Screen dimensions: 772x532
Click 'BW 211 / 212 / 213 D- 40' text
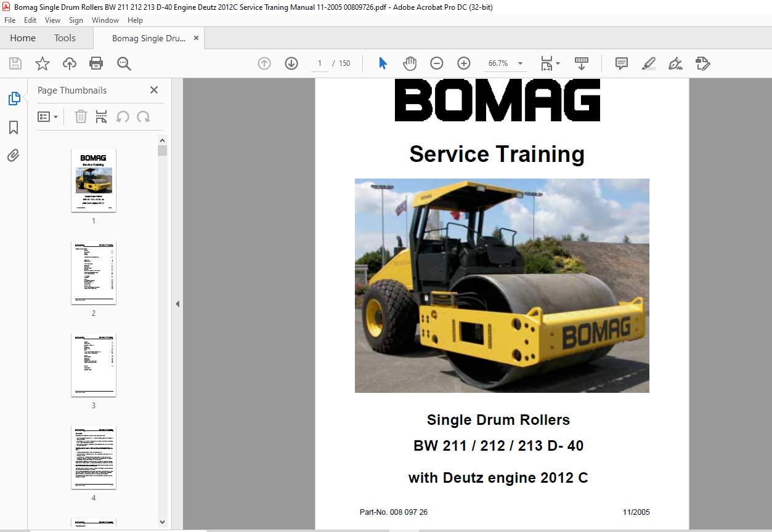tap(498, 446)
